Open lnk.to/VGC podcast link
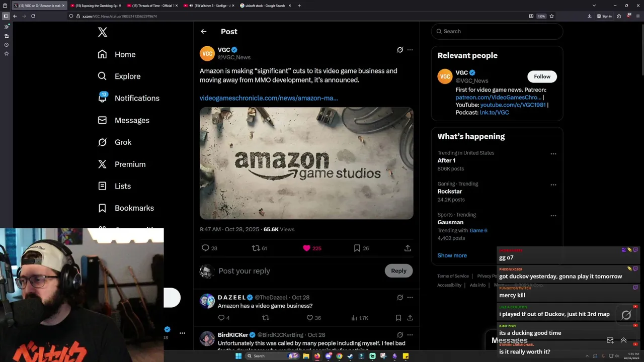This screenshot has width=644, height=362. click(494, 113)
